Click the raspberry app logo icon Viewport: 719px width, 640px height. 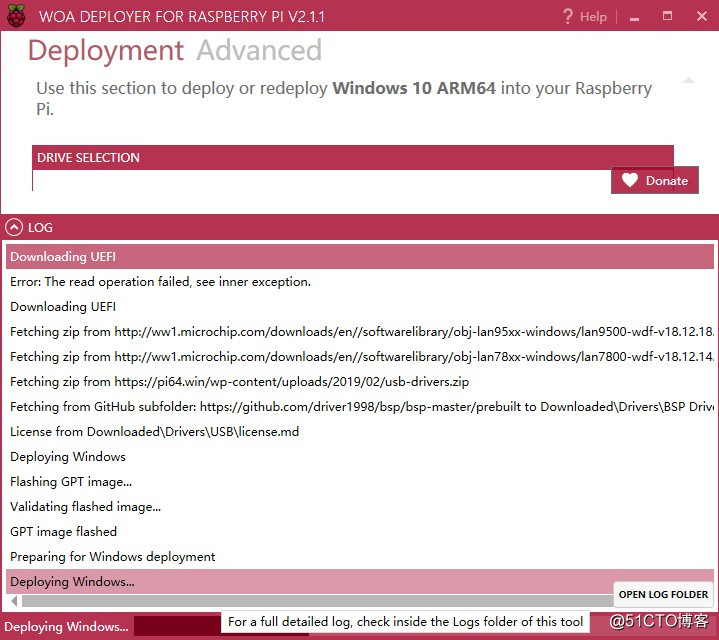(x=16, y=16)
